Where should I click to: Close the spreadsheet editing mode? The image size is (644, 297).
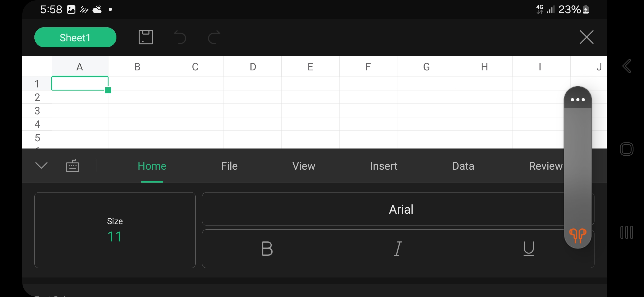(x=586, y=37)
